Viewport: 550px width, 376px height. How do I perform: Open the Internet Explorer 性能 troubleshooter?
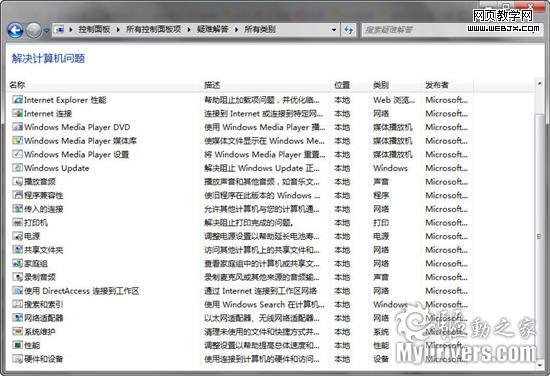point(65,100)
